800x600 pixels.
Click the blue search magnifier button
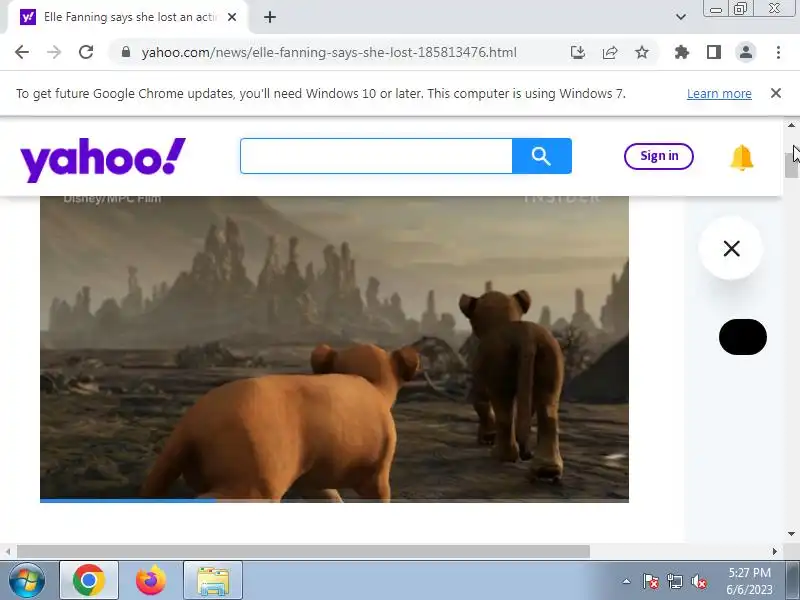click(541, 156)
